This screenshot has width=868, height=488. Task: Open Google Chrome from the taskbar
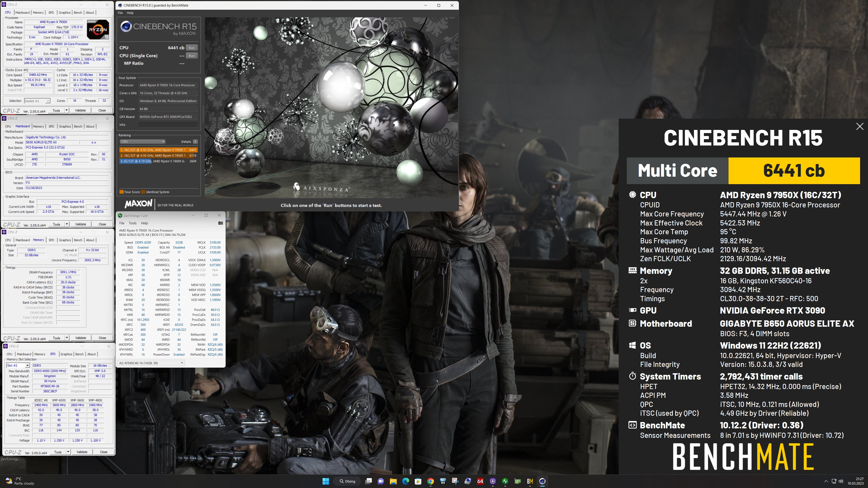[430, 481]
